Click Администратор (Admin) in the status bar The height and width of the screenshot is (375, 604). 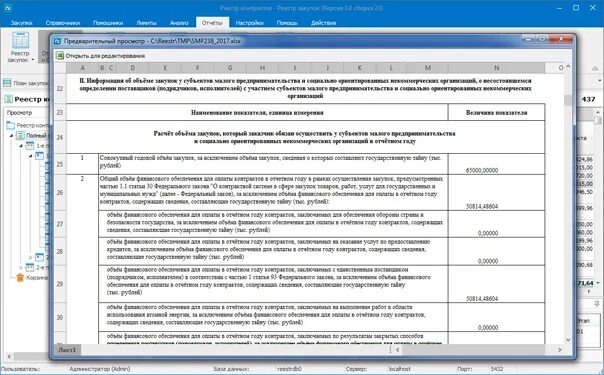click(100, 368)
